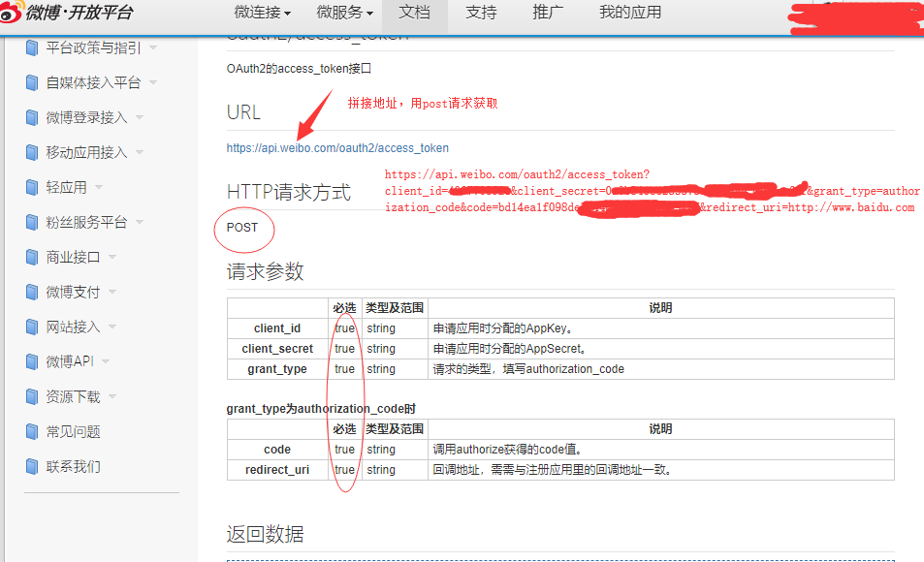Click the book icon beside 联系我们
This screenshot has height=562, width=924.
click(32, 466)
